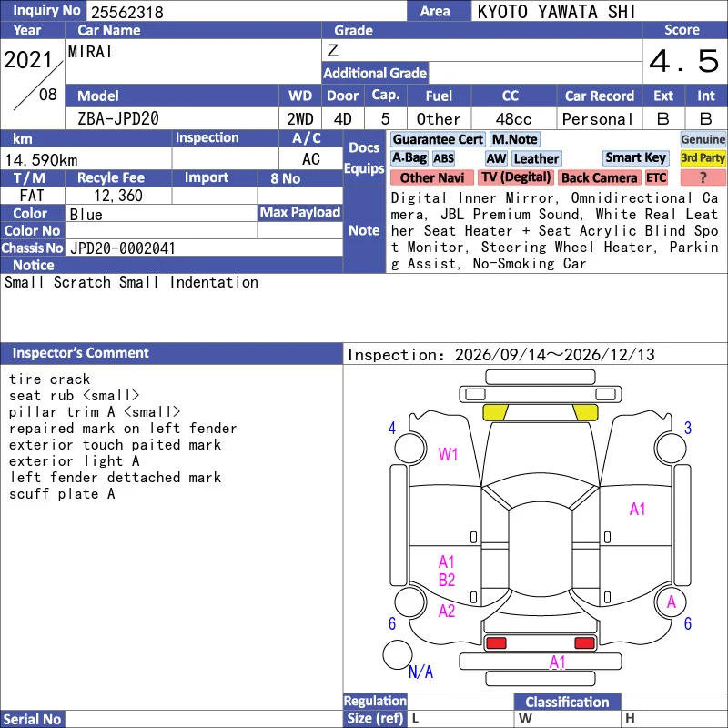
Task: Toggle the Other Navi tag
Action: [x=431, y=177]
